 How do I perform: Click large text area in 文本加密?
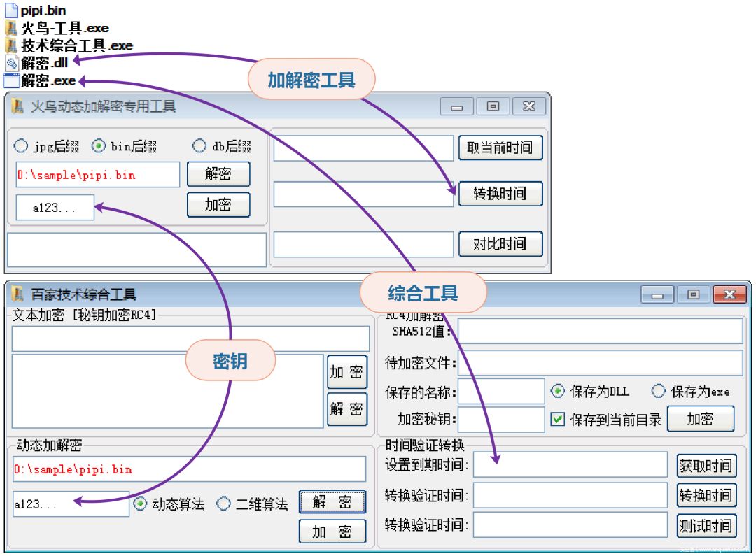(167, 391)
